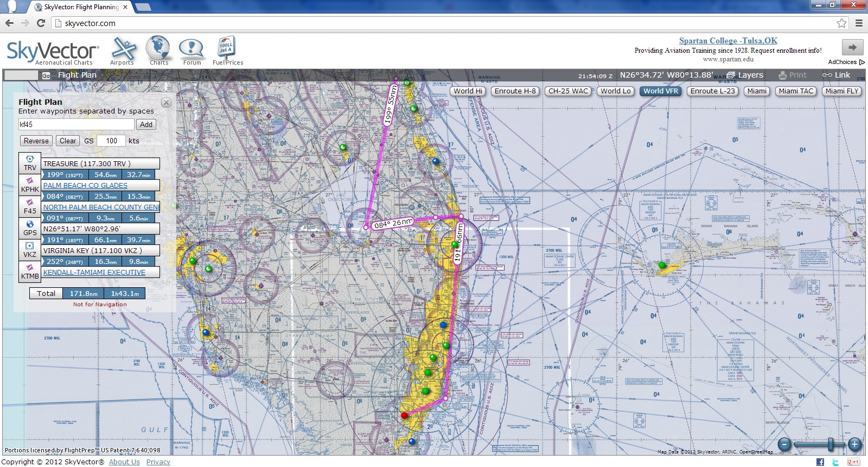Click the TREASURE (117.300 TRV) row
Viewport: 868px width, 467px height.
tap(101, 163)
